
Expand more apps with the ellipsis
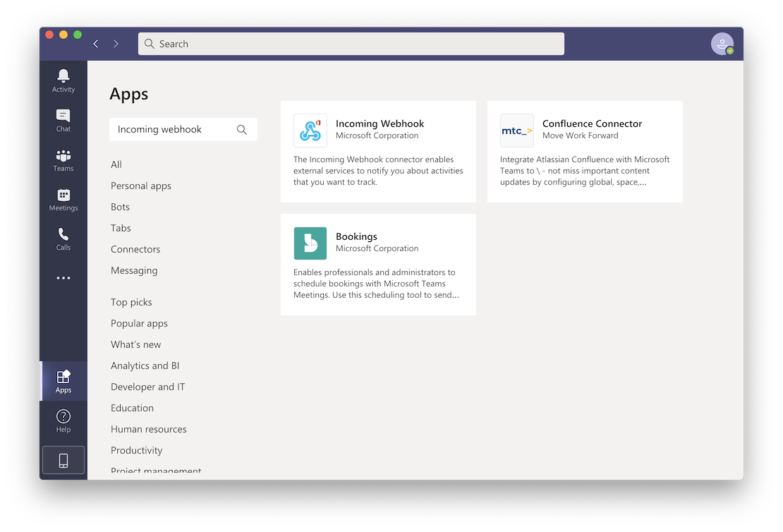63,278
